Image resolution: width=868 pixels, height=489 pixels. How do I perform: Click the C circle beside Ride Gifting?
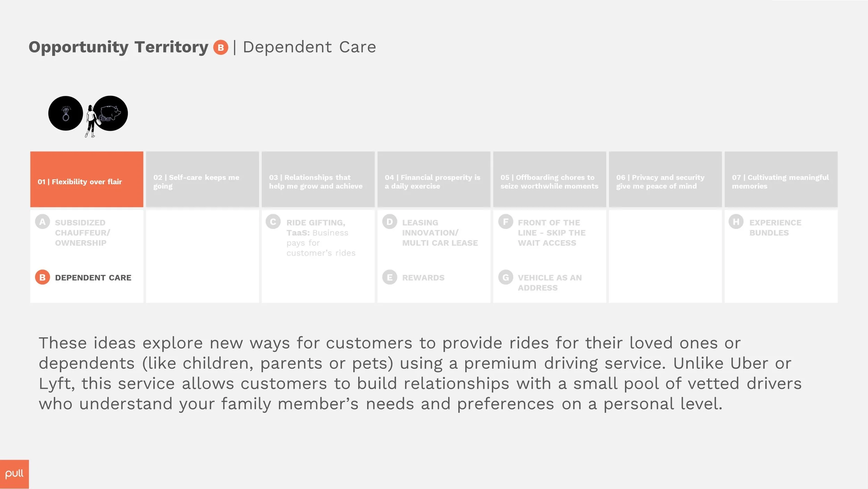click(273, 222)
